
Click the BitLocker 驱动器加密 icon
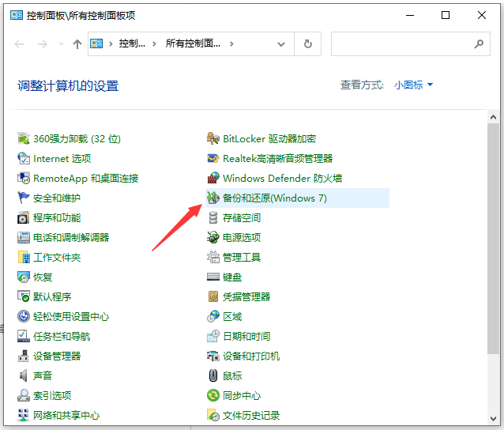(213, 138)
